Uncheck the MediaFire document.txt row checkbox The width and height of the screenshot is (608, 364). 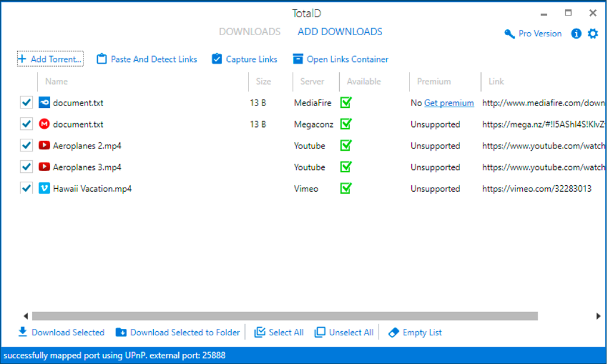point(26,102)
